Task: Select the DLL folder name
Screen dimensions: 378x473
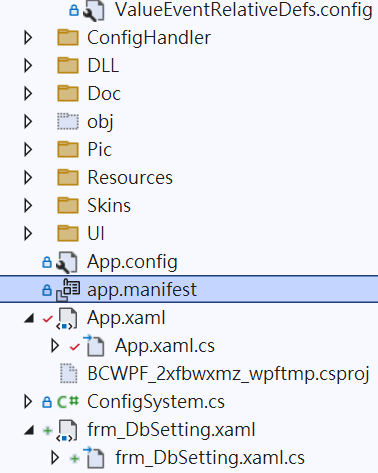Action: [103, 65]
